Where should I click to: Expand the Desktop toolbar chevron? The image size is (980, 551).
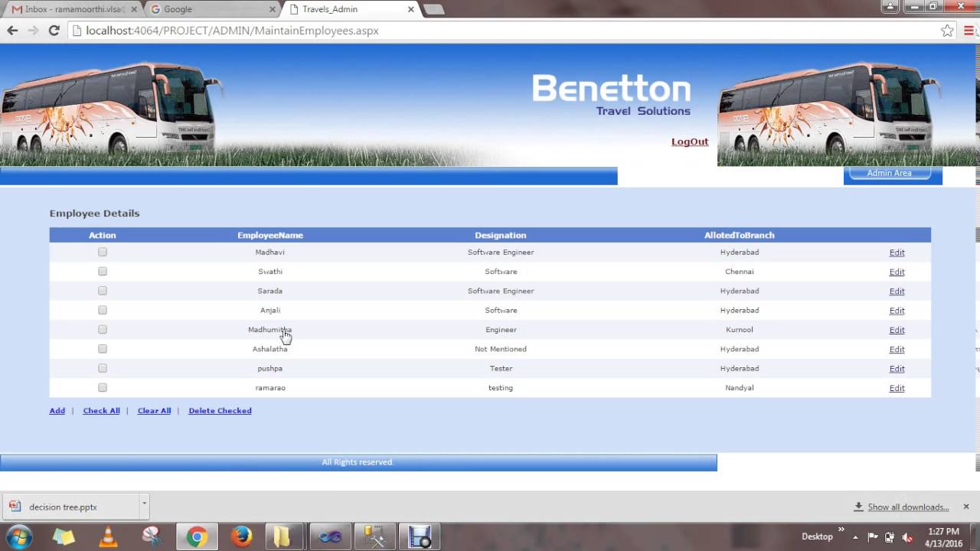pos(841,530)
